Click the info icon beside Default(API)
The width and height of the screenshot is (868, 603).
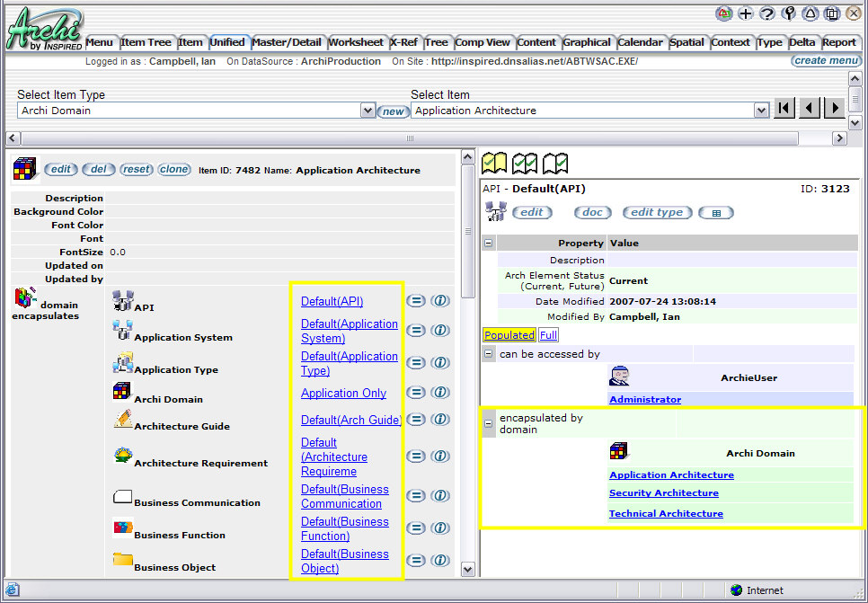[x=439, y=302]
